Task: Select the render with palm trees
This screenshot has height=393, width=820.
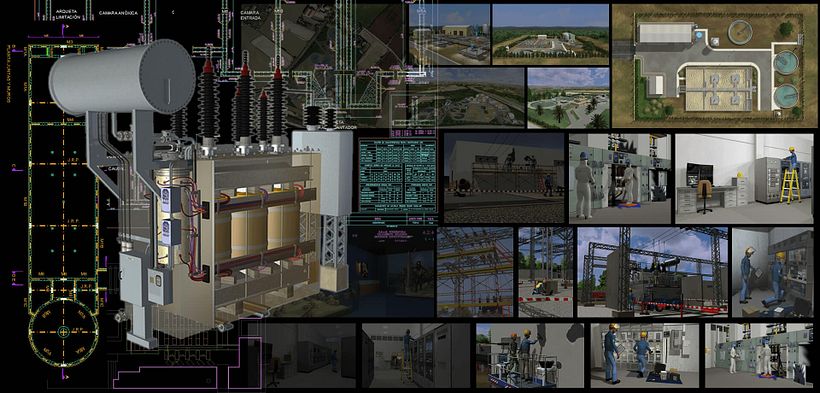Action: 568,98
